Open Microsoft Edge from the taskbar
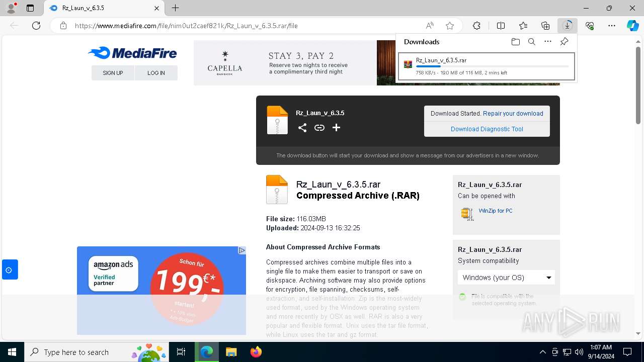The image size is (644, 362). (x=207, y=352)
